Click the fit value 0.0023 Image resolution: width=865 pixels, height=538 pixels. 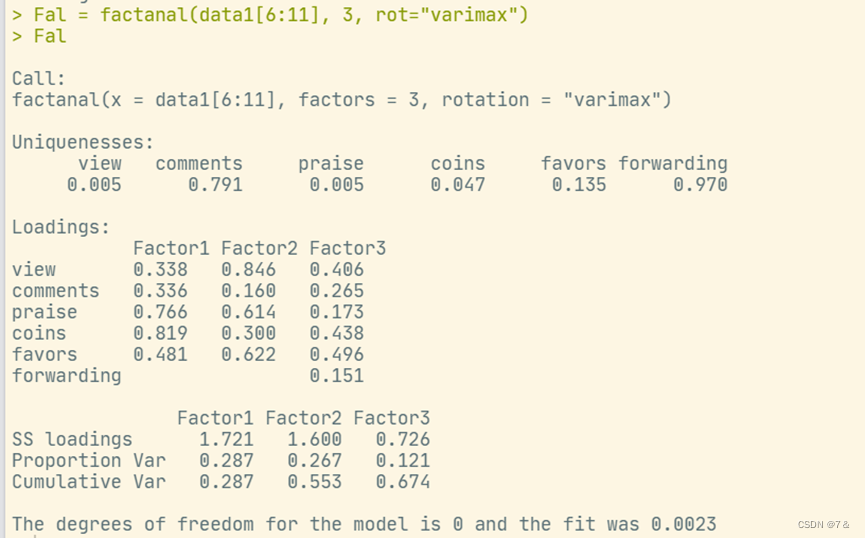[x=684, y=524]
